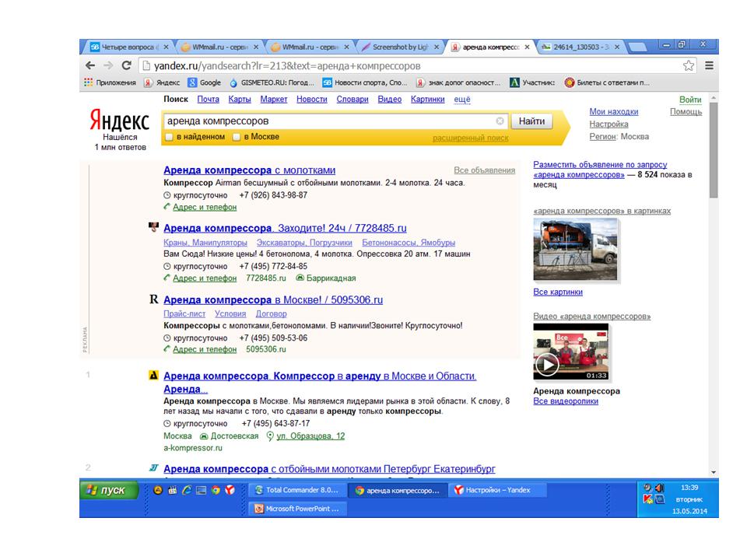The image size is (747, 560).
Task: Open расширенный поиск advanced search
Action: coord(470,138)
